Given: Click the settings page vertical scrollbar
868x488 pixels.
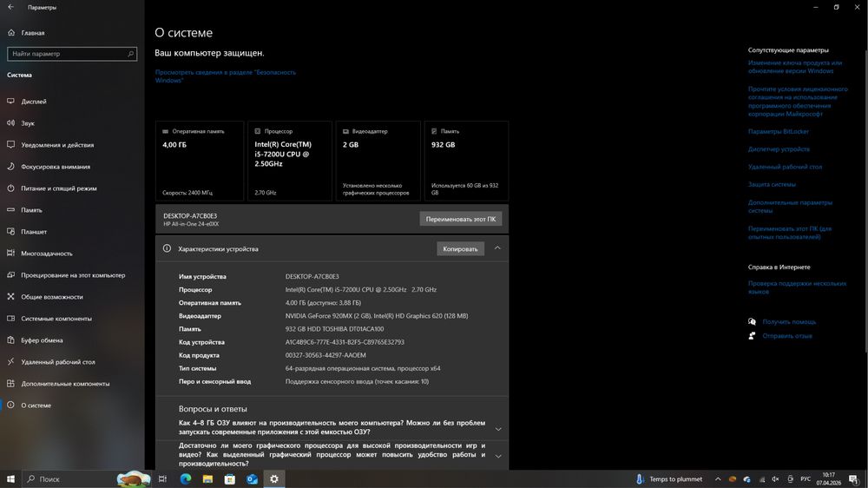Looking at the screenshot, I should click(865, 200).
